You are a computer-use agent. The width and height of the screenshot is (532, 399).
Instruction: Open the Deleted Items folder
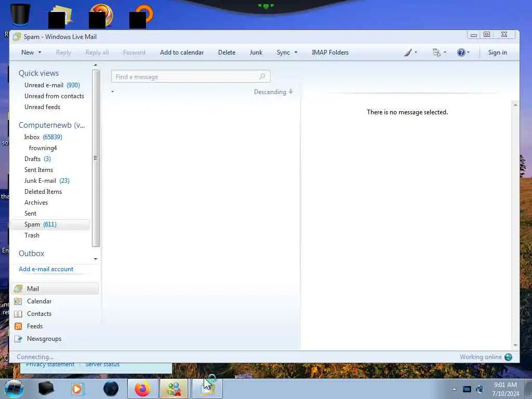pyautogui.click(x=43, y=192)
